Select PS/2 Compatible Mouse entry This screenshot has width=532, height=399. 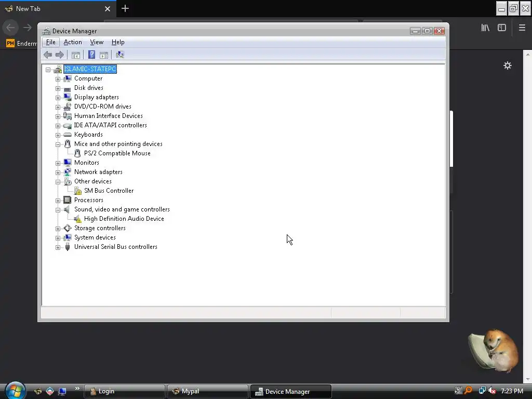tap(117, 153)
